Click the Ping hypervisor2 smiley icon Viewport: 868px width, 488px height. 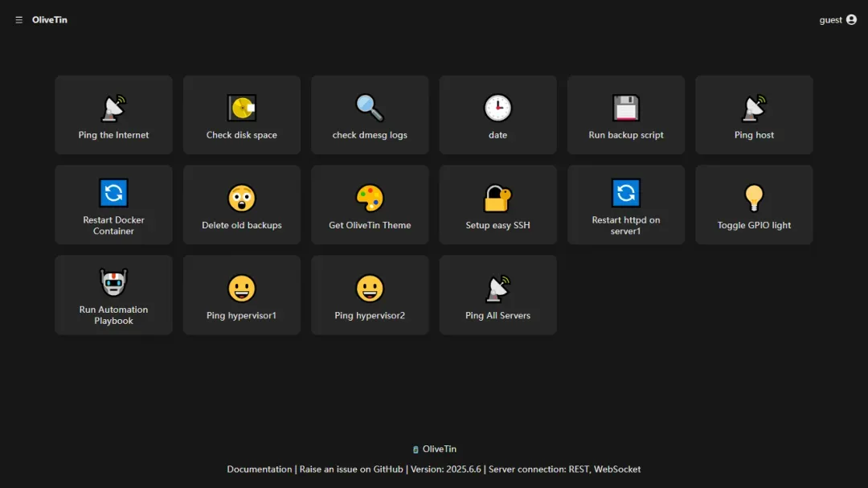[370, 288]
